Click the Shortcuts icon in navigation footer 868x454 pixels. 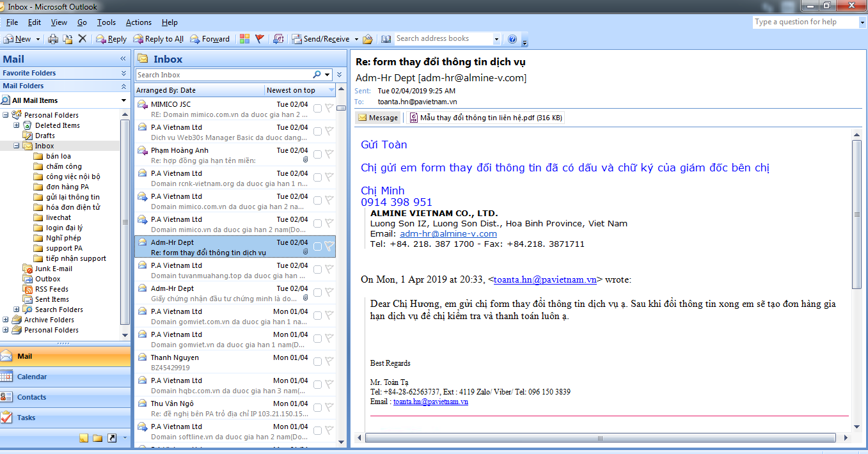[112, 438]
